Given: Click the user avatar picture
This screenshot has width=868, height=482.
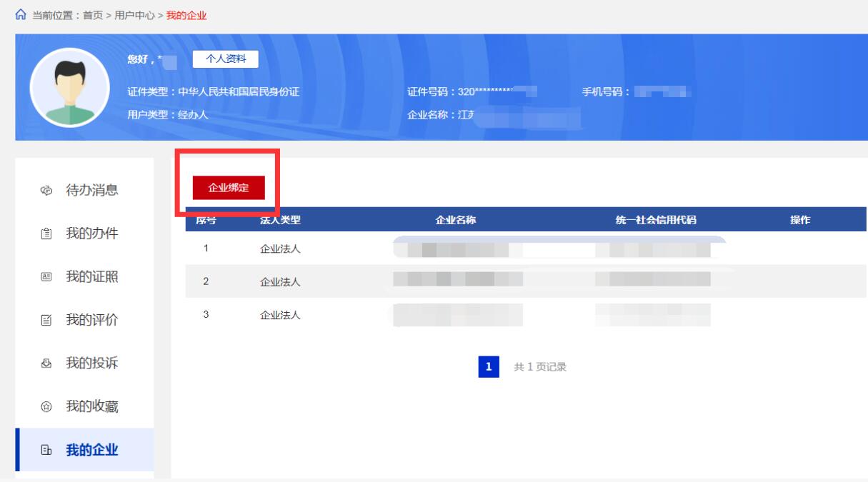Looking at the screenshot, I should (x=66, y=87).
